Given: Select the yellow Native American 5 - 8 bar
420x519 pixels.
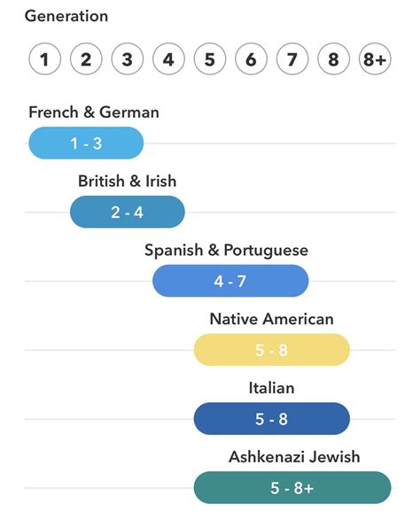Looking at the screenshot, I should click(272, 350).
